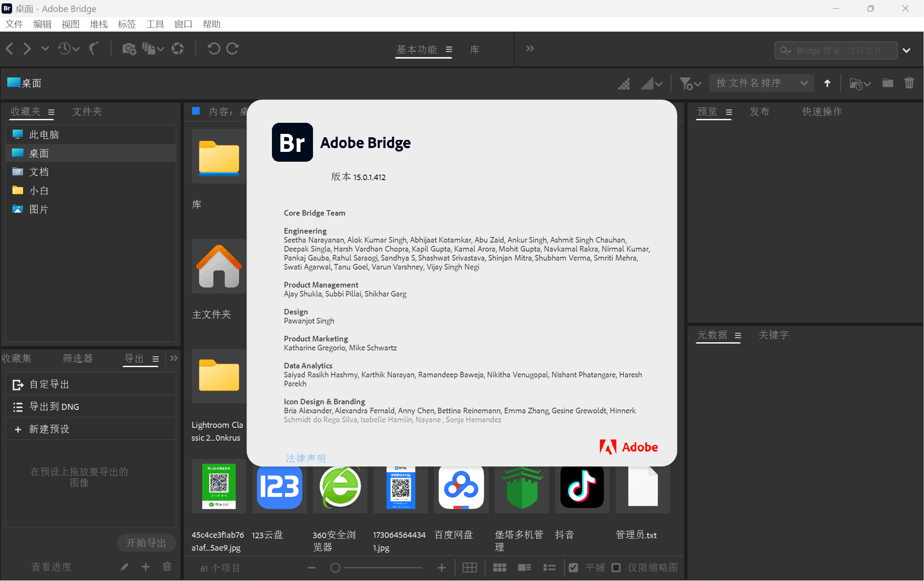Screen dimensions: 924x581
Task: Switch to the 关键字 tab
Action: [773, 335]
